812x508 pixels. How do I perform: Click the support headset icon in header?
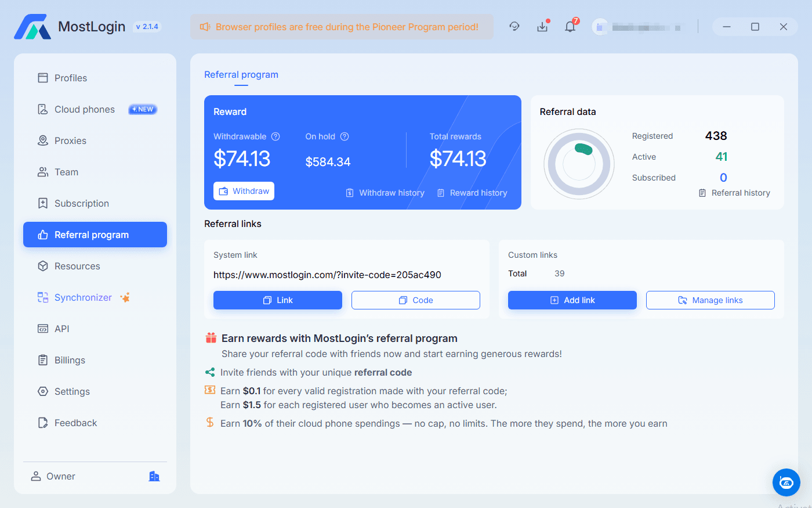click(514, 26)
